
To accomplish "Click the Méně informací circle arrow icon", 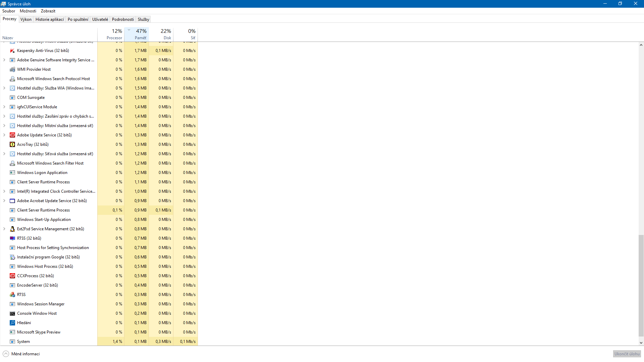I will (x=6, y=354).
